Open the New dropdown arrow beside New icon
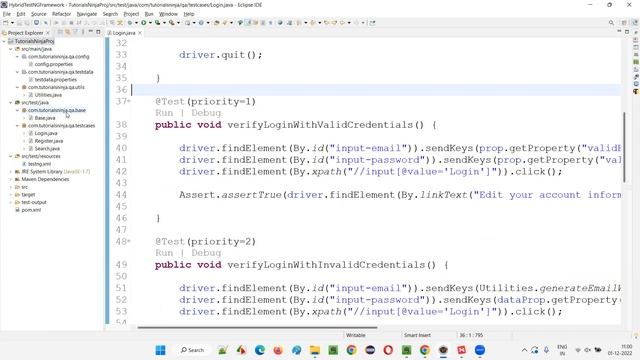The width and height of the screenshot is (640, 360). click(12, 23)
